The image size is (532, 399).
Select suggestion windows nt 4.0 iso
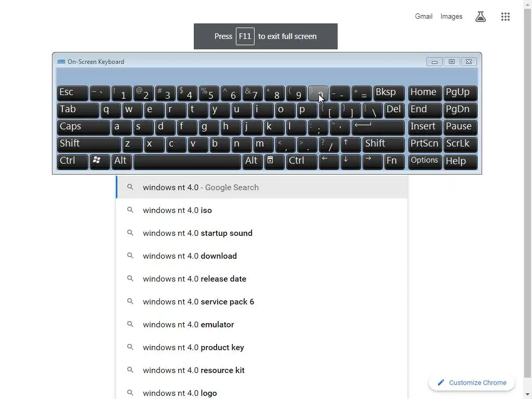coord(262,210)
